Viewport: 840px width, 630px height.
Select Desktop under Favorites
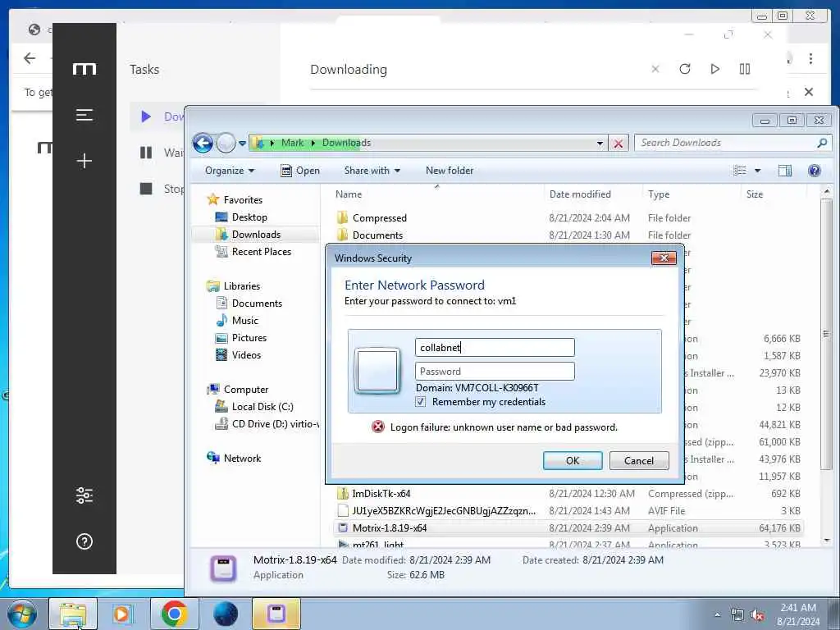point(249,217)
